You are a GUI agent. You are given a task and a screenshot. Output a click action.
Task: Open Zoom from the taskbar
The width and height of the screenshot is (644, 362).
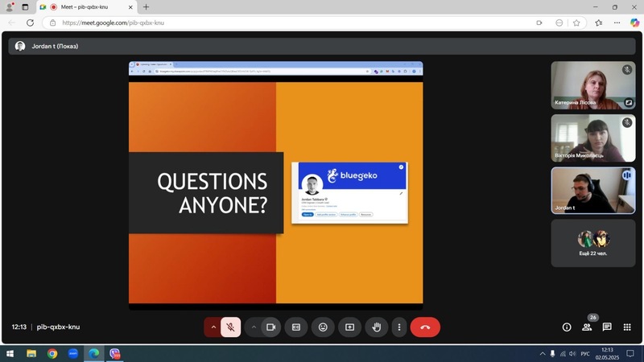[x=73, y=353]
